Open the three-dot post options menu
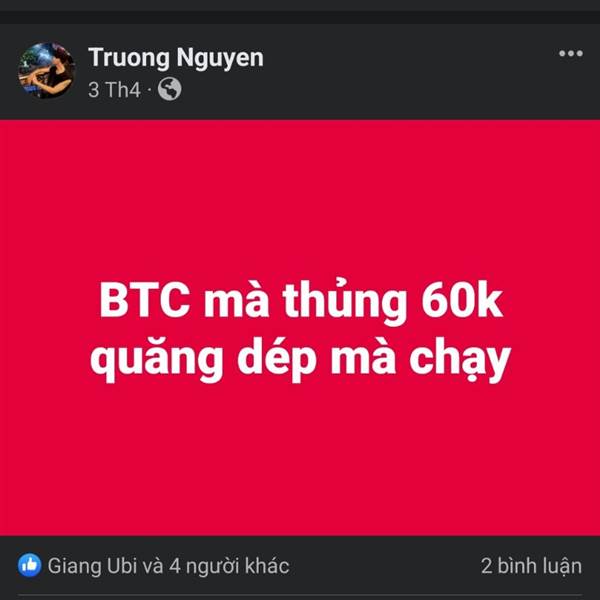The image size is (600, 600). point(571,54)
